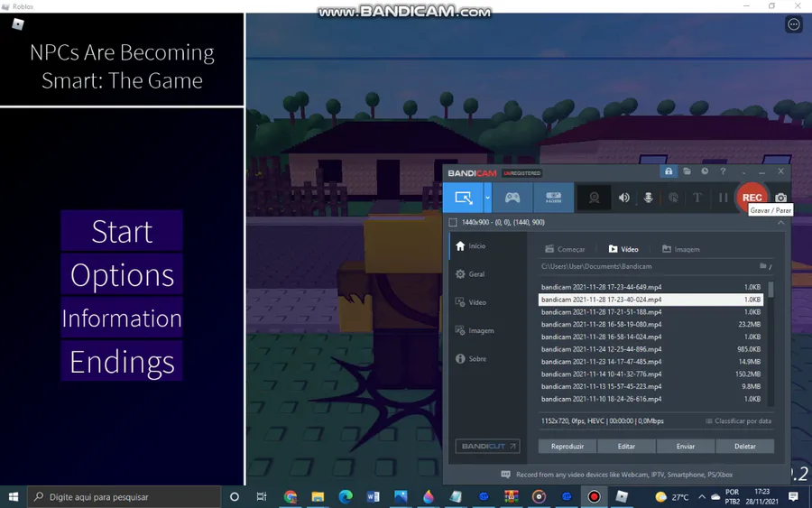This screenshot has width=812, height=508.
Task: Open WinRAR from the taskbar
Action: [512, 496]
